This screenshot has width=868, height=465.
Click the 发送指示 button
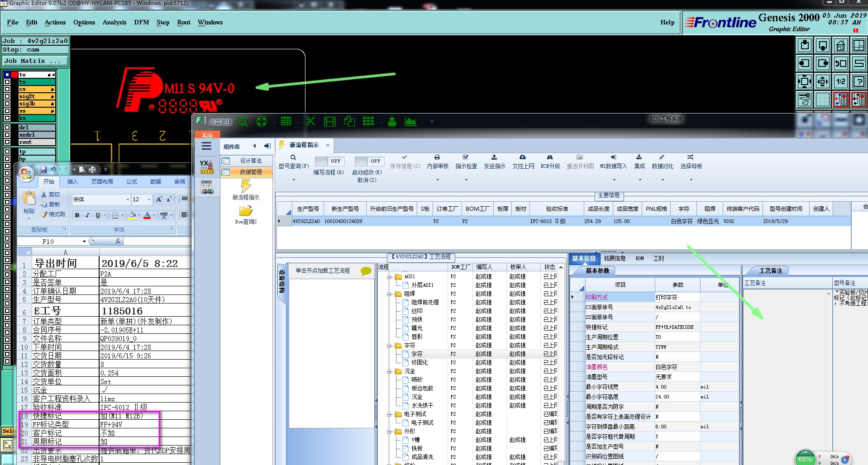tap(495, 162)
